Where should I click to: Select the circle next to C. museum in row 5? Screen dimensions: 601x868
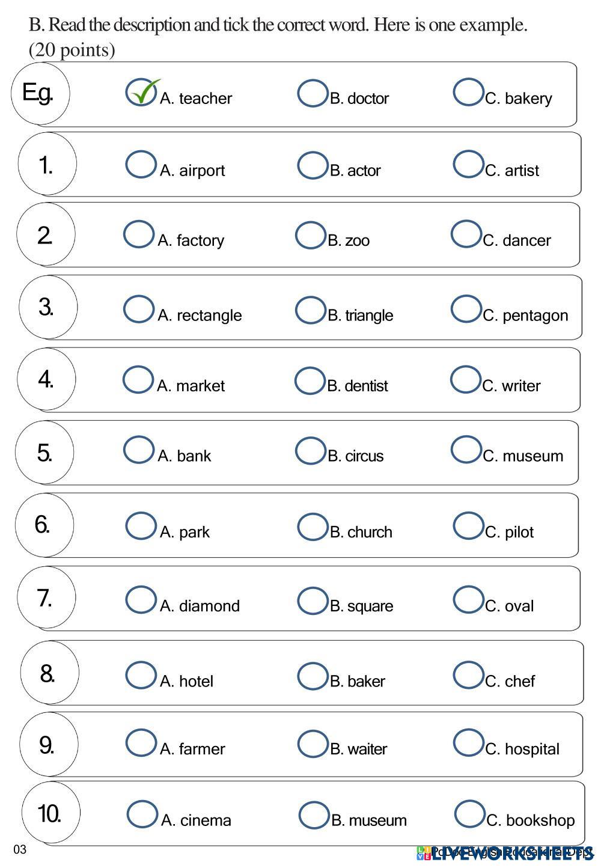[x=466, y=450]
